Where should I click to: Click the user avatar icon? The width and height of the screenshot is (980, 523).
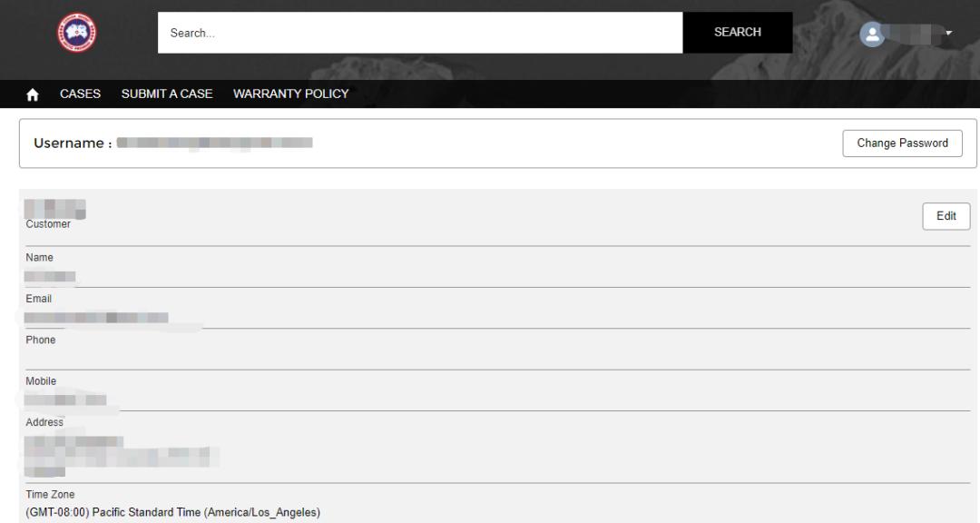[x=872, y=34]
